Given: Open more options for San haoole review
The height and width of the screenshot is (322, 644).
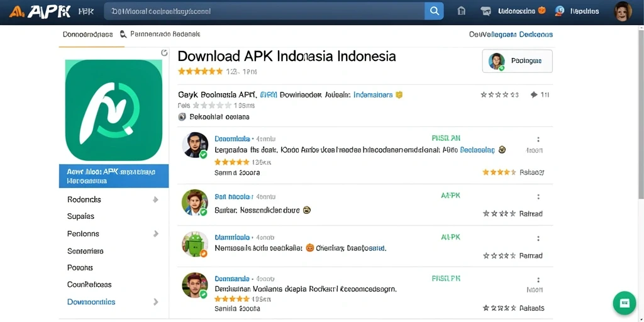Looking at the screenshot, I should 538,197.
